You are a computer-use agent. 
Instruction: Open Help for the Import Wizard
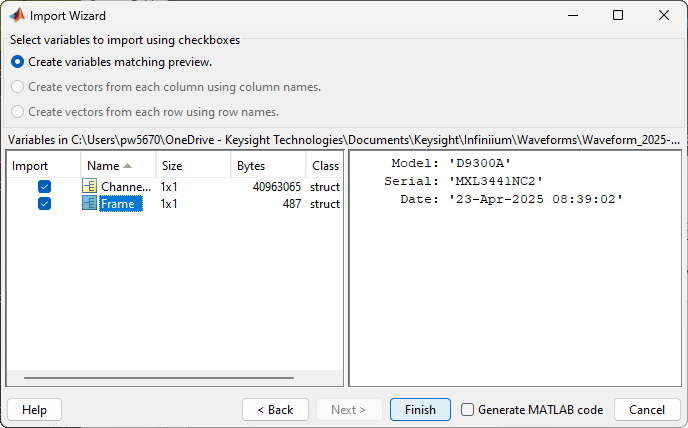(x=35, y=410)
